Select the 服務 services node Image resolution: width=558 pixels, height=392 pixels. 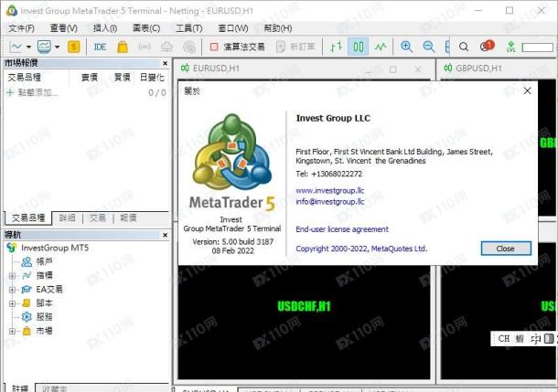[37, 317]
